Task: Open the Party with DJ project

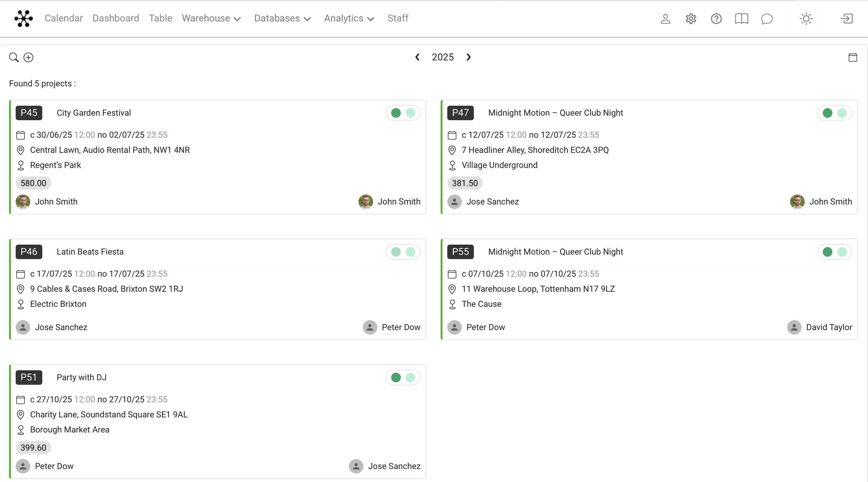Action: pyautogui.click(x=81, y=377)
